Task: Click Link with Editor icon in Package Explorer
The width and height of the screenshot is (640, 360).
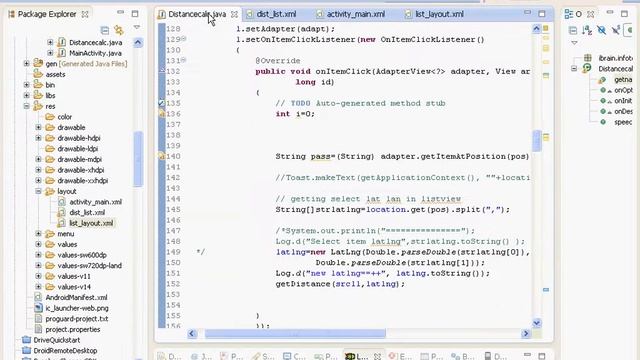Action: point(119,30)
